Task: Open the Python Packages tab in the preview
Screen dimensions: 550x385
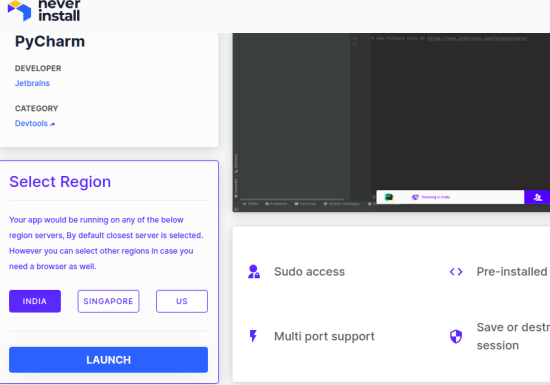Action: [342, 204]
